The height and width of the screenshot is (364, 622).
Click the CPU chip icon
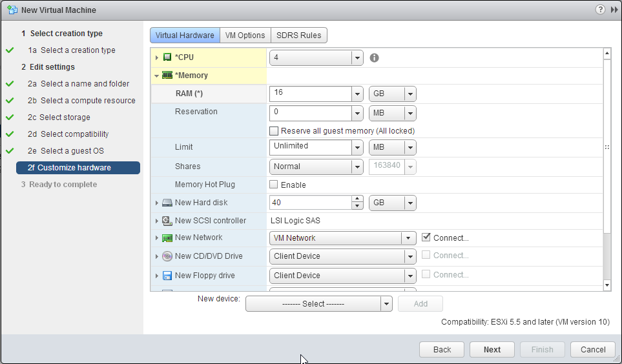pyautogui.click(x=167, y=57)
